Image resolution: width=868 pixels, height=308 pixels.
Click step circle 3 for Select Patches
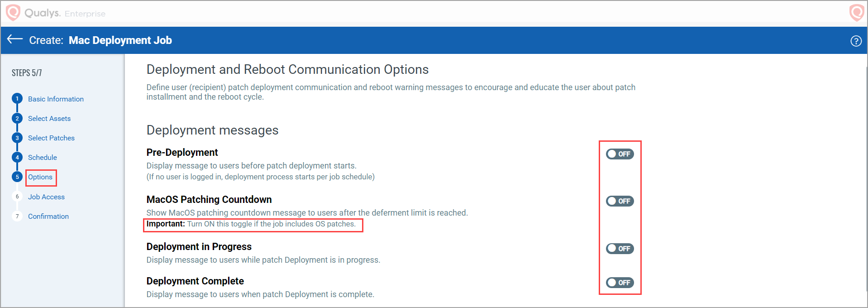[17, 138]
